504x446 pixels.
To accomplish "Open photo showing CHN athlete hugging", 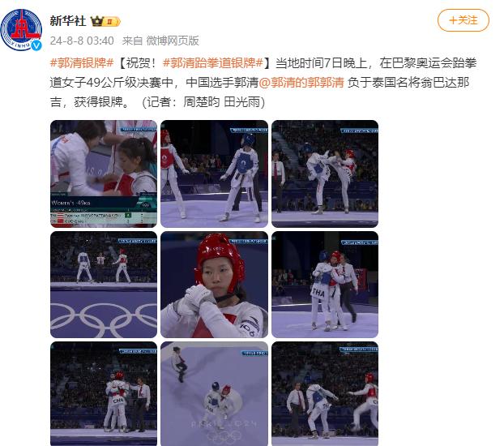I will coord(104,393).
